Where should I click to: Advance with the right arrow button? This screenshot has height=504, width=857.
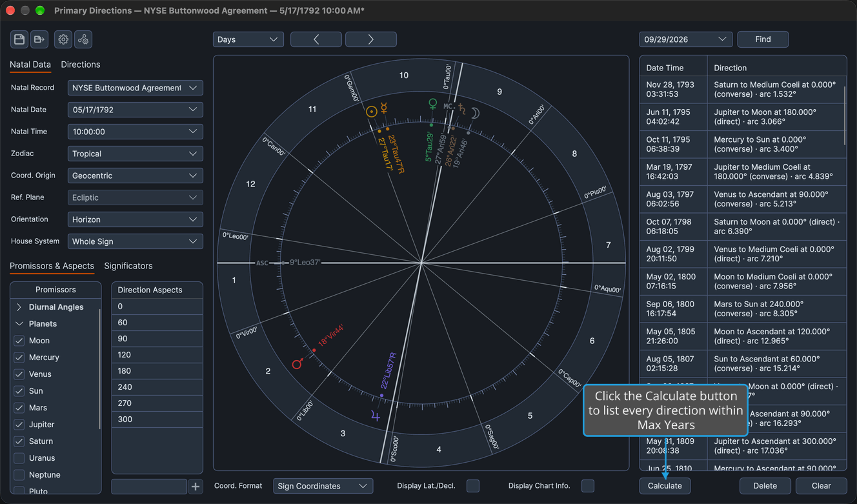coord(371,39)
